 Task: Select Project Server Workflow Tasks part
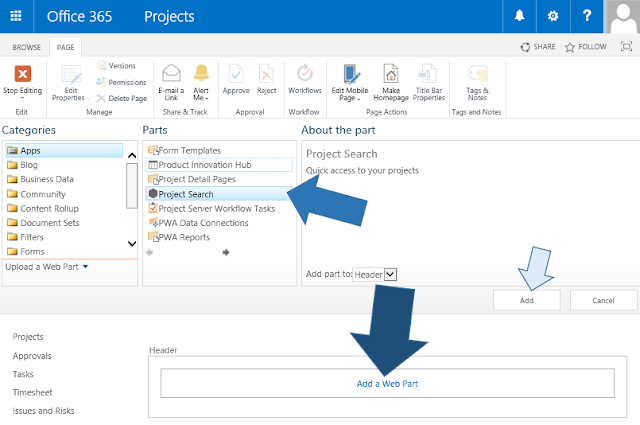click(211, 209)
